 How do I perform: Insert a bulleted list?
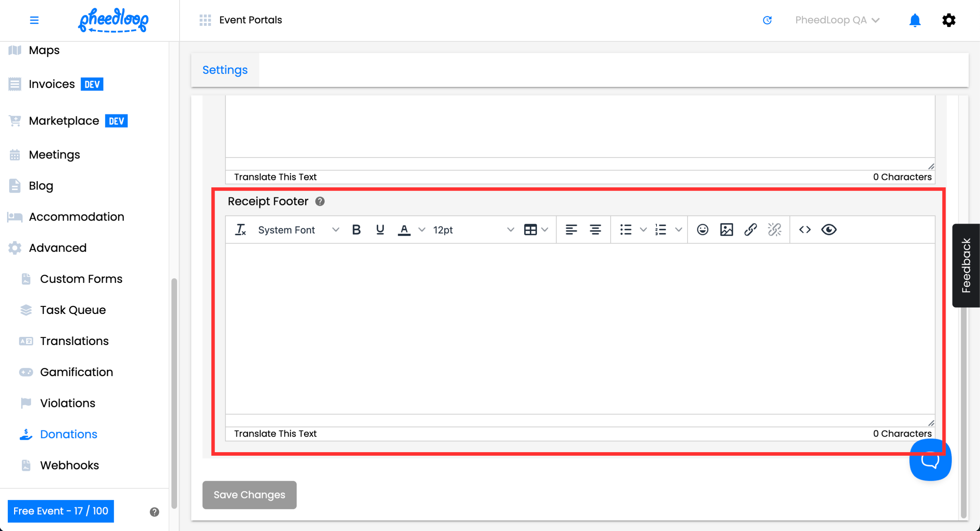[x=625, y=230]
